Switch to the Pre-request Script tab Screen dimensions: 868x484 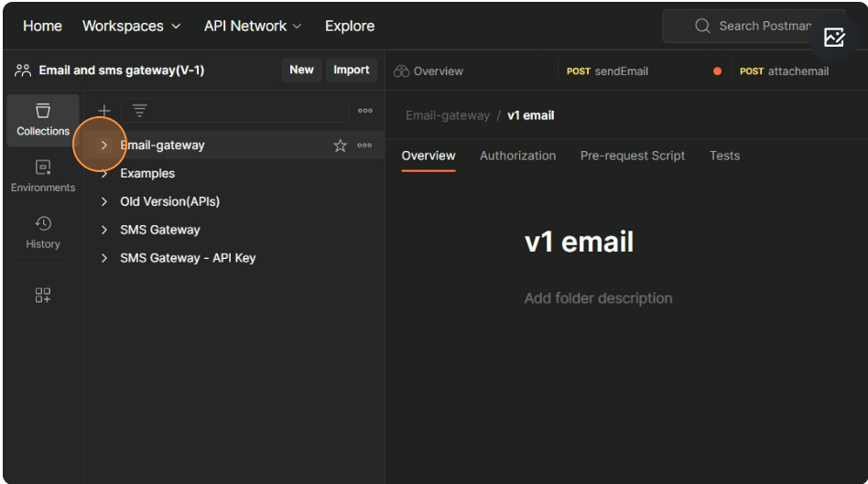(x=632, y=156)
